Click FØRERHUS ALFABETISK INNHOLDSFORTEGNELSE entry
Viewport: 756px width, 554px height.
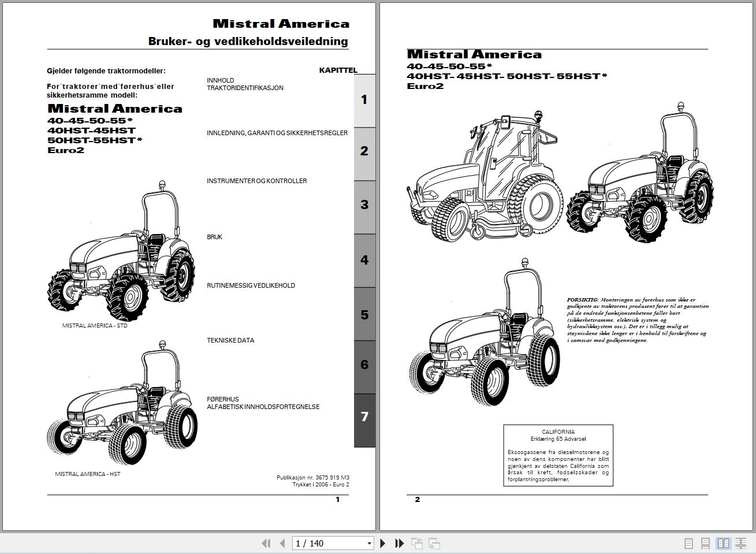[x=263, y=403]
